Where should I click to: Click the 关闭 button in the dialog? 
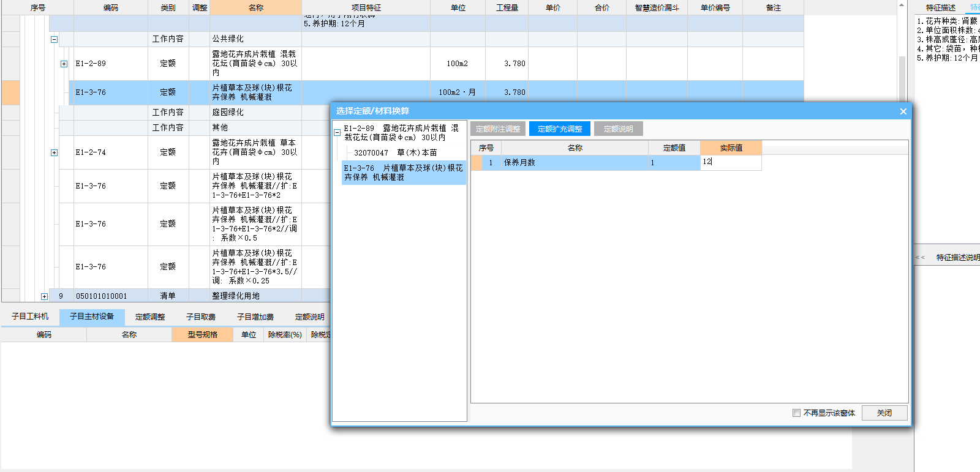[884, 413]
